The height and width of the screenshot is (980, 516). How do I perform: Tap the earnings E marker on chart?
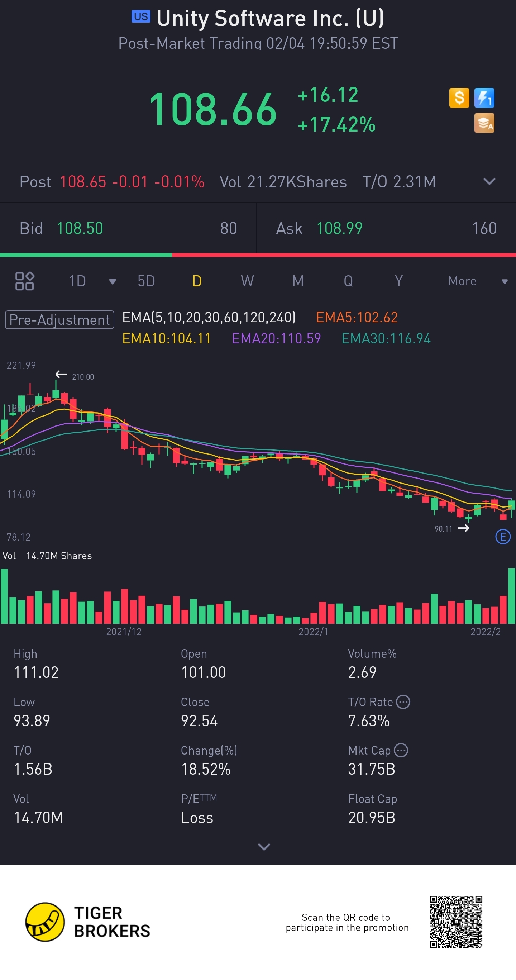tap(503, 537)
